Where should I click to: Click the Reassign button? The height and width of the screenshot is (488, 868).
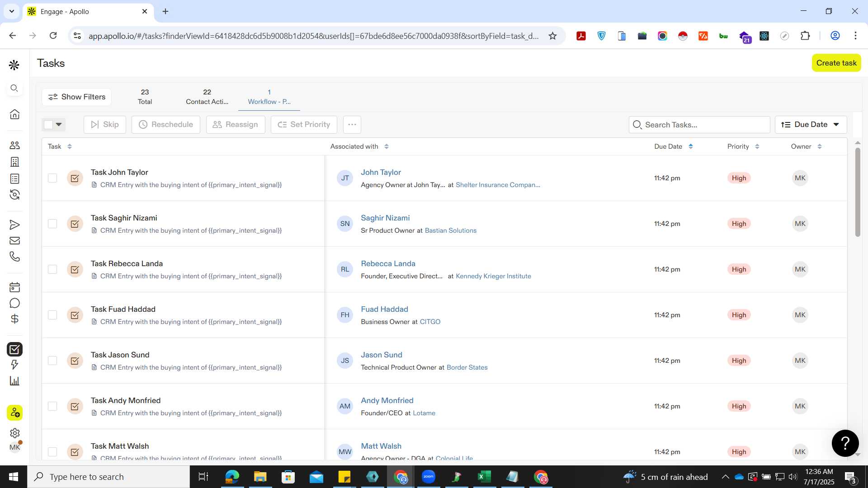[x=235, y=124]
